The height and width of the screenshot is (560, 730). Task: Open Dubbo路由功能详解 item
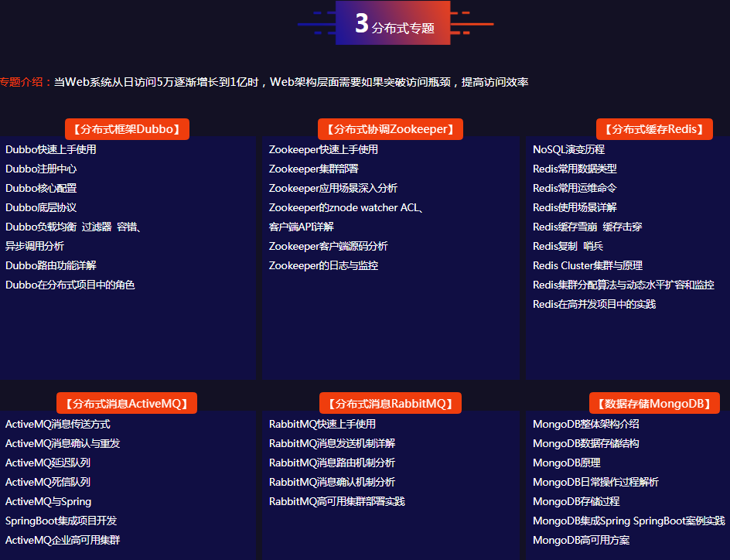pos(51,265)
